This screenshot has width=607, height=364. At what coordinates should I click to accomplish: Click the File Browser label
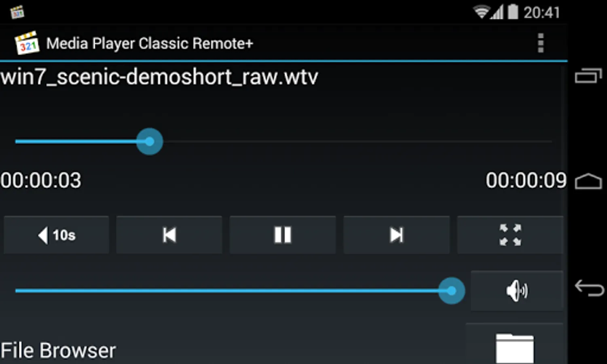pyautogui.click(x=58, y=351)
